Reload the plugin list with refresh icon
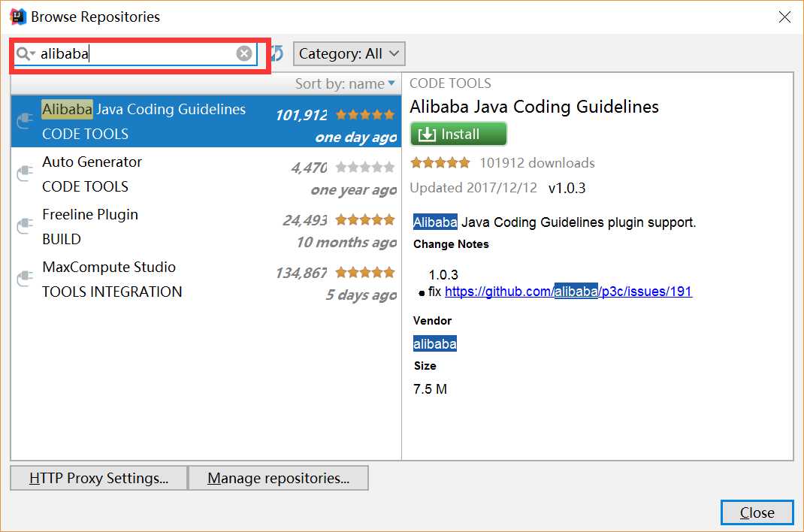This screenshot has height=532, width=804. tap(277, 53)
